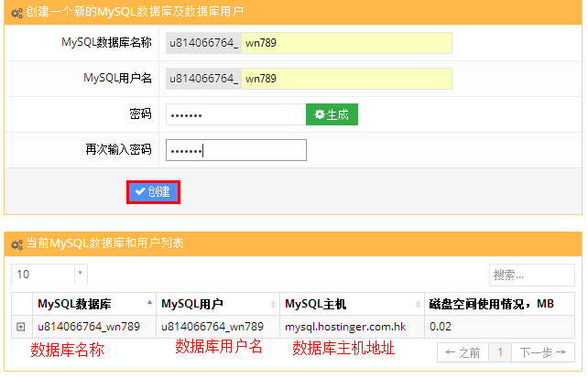588x378 pixels.
Task: Select page 1 in the pagination
Action: (500, 351)
